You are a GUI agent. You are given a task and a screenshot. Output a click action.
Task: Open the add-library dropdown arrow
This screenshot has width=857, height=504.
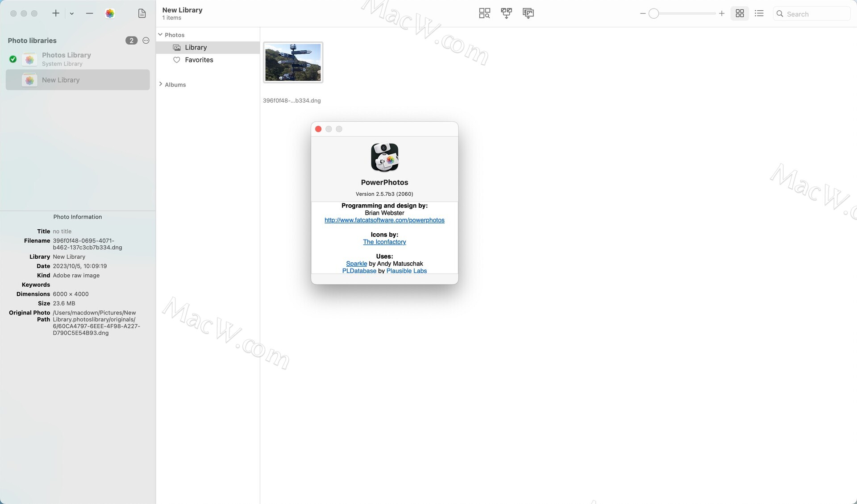tap(71, 14)
